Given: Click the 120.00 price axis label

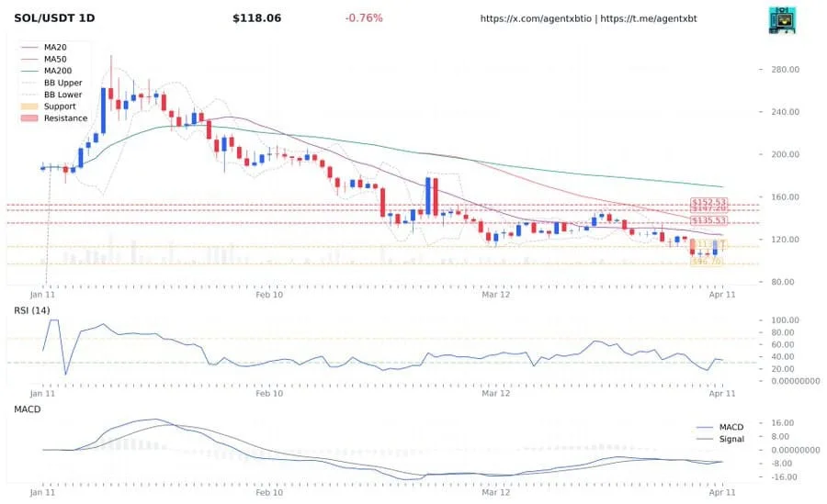Looking at the screenshot, I should (785, 240).
